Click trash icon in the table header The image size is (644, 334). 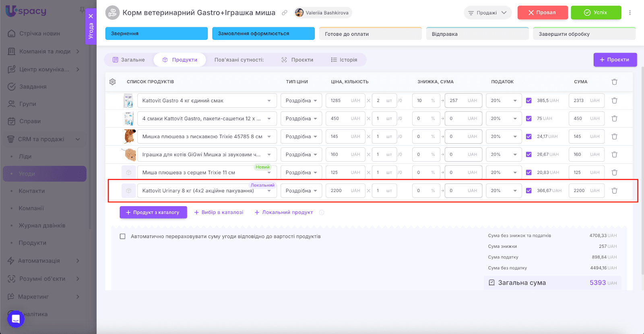[x=614, y=82]
